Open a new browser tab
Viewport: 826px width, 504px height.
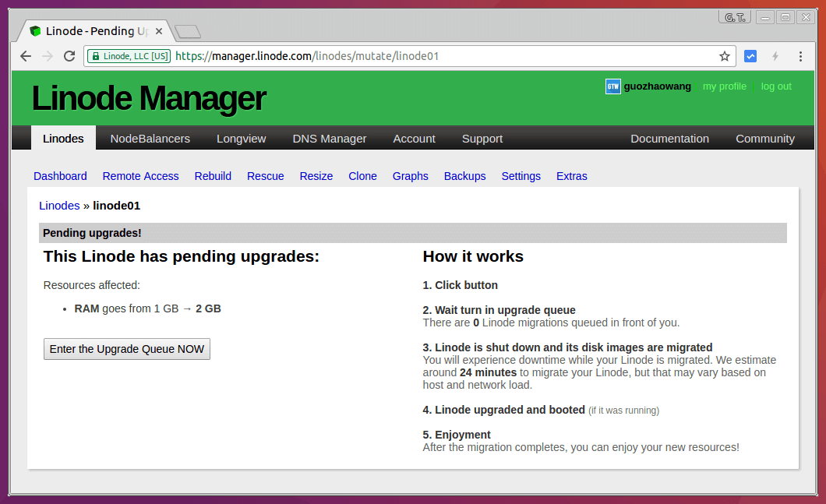click(x=188, y=31)
